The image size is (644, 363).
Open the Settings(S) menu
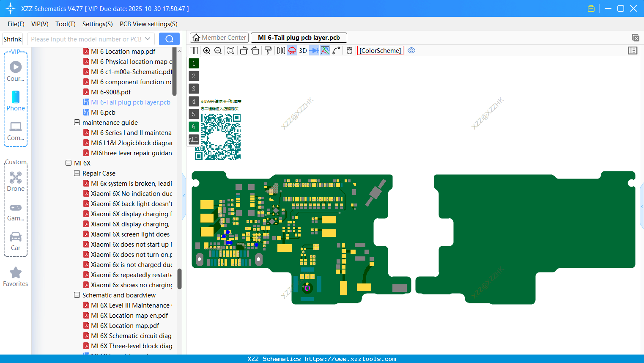pyautogui.click(x=98, y=24)
